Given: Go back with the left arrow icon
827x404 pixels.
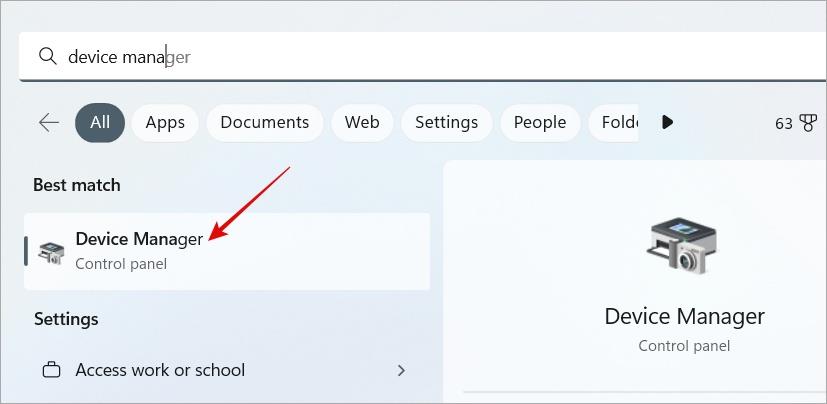Looking at the screenshot, I should coord(49,123).
